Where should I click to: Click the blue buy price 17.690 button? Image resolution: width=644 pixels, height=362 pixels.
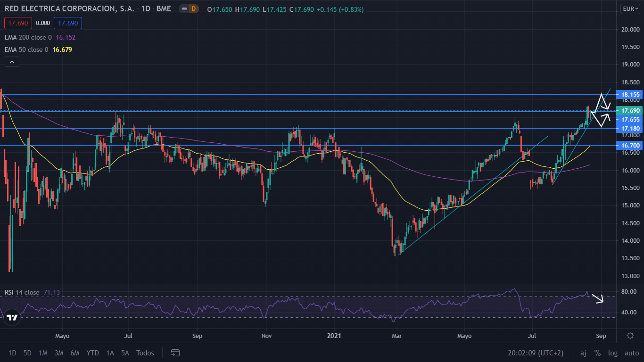click(68, 23)
